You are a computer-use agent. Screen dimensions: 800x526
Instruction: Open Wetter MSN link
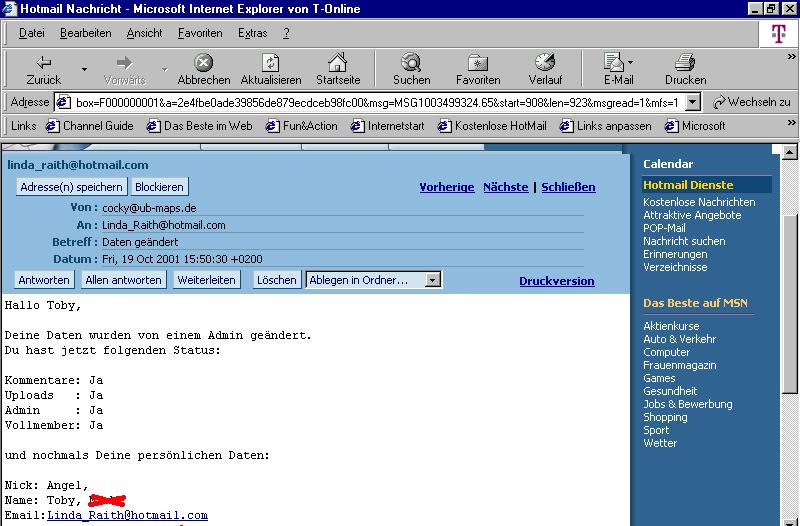click(x=660, y=443)
